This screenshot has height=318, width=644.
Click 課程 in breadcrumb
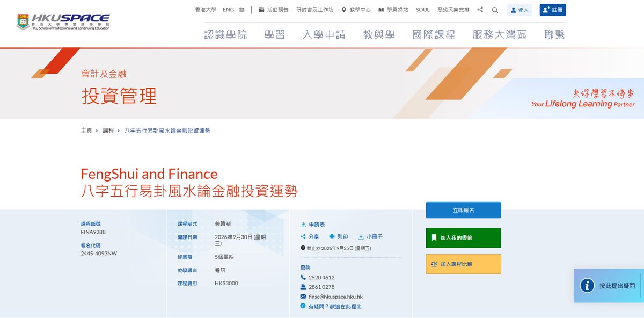(108, 131)
